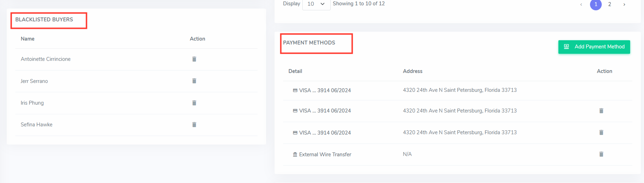Remove the third VISA 3914 payment method

tap(601, 132)
